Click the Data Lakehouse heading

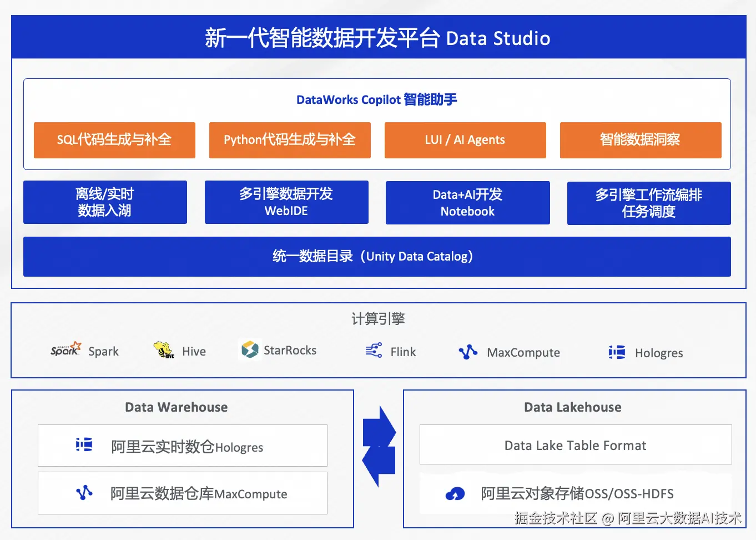coord(573,407)
